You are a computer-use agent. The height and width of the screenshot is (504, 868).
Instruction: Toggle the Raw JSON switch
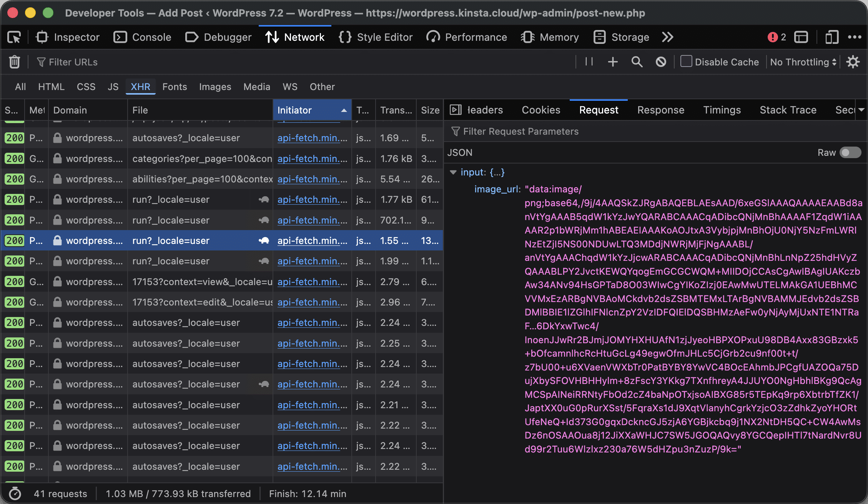click(x=850, y=152)
